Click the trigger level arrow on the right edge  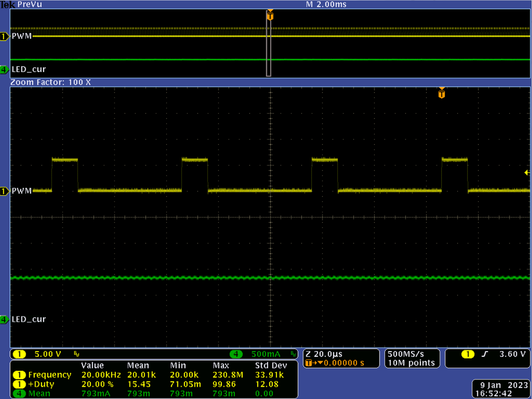526,172
